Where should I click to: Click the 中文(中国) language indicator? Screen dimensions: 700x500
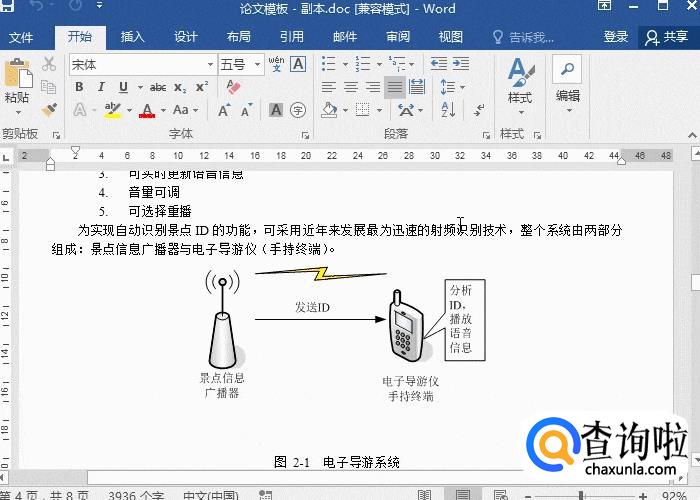[211, 496]
